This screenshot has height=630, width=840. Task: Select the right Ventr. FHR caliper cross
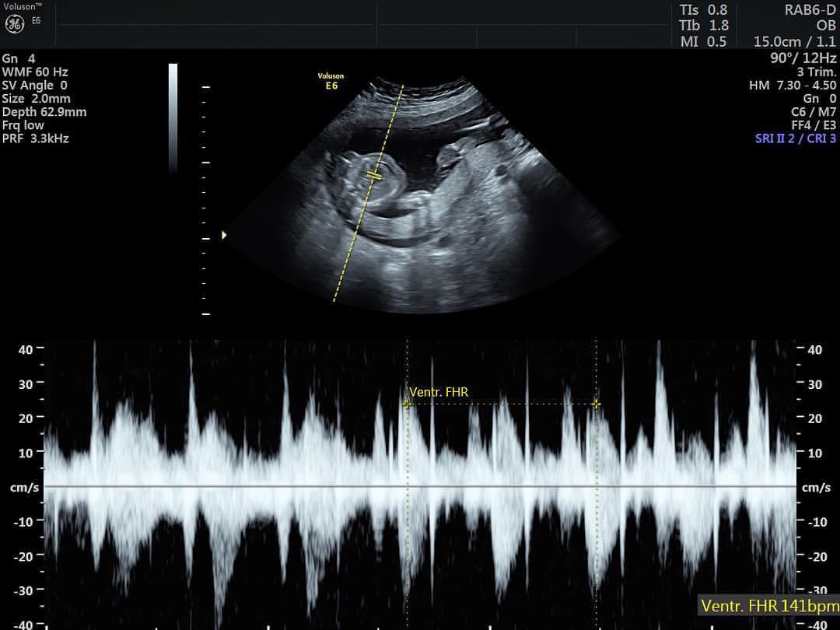click(596, 404)
